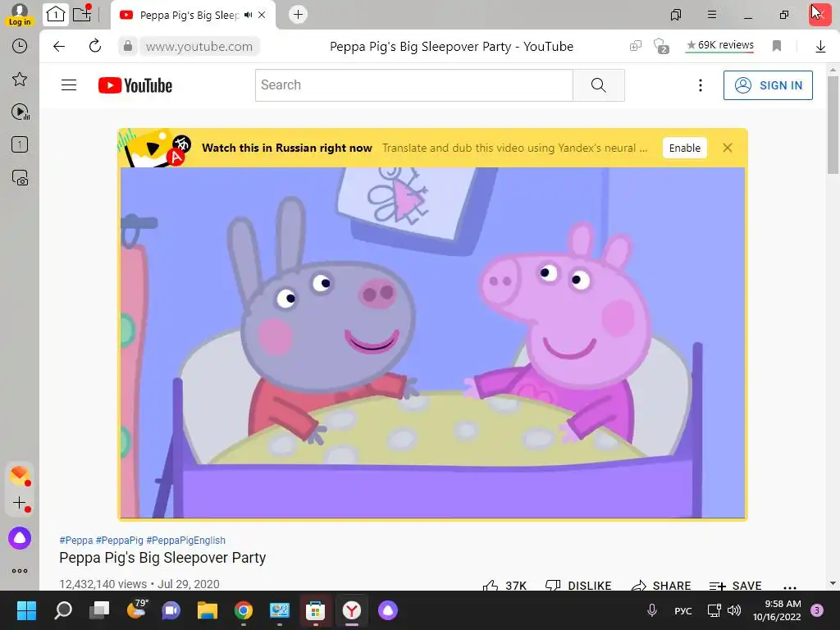Select the Peppa Pig's Big Sleepover tab

pyautogui.click(x=189, y=15)
